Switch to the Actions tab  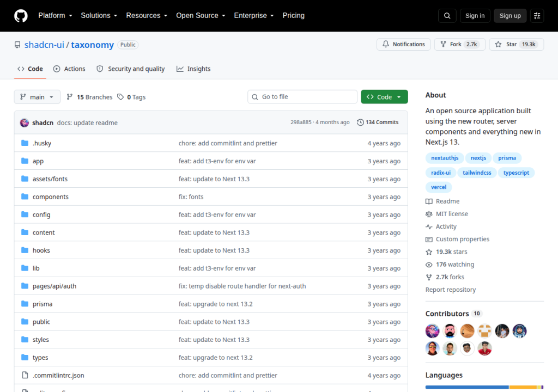click(x=69, y=69)
